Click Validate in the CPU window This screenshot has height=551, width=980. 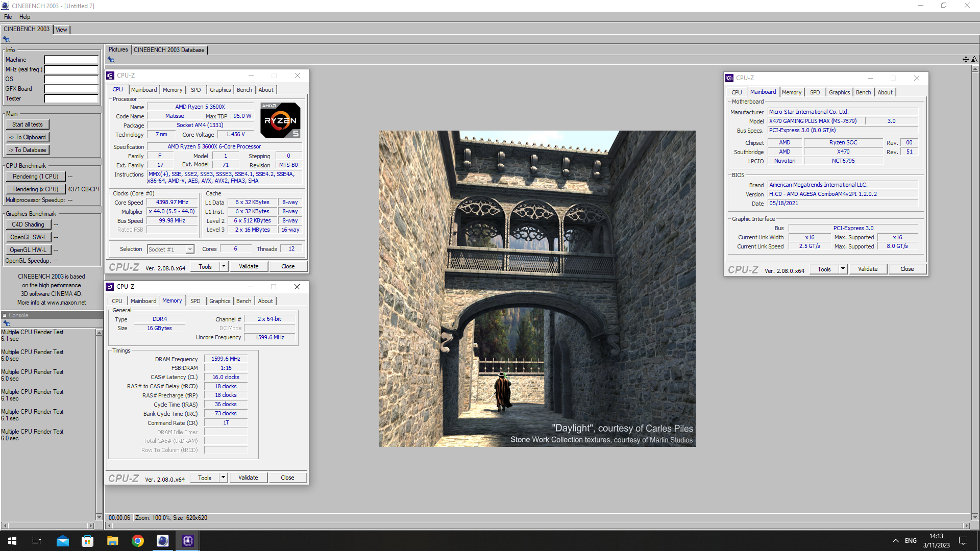pos(249,266)
